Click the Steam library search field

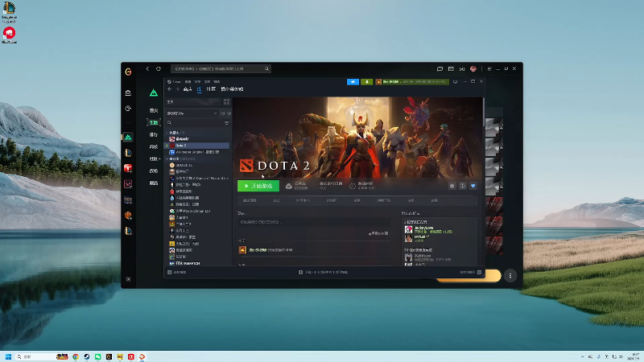(194, 123)
